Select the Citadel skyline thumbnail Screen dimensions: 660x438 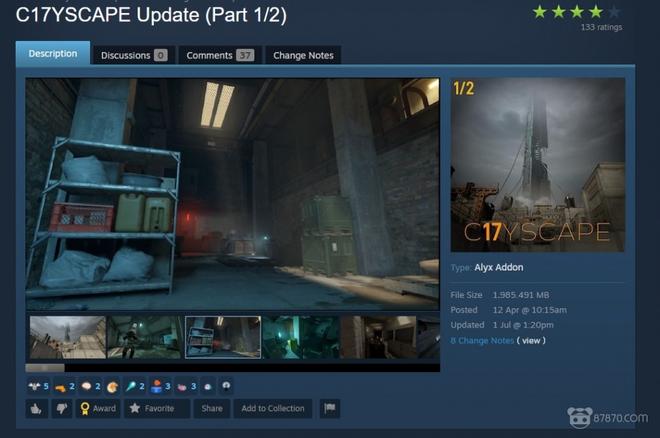pos(67,337)
